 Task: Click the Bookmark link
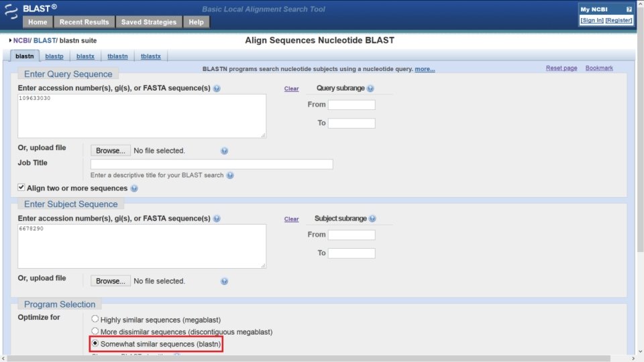[x=599, y=68]
